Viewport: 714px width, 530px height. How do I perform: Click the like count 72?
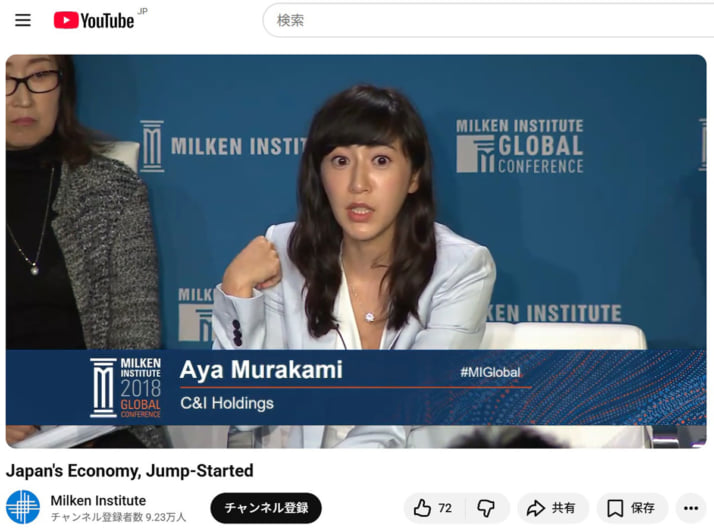[445, 508]
